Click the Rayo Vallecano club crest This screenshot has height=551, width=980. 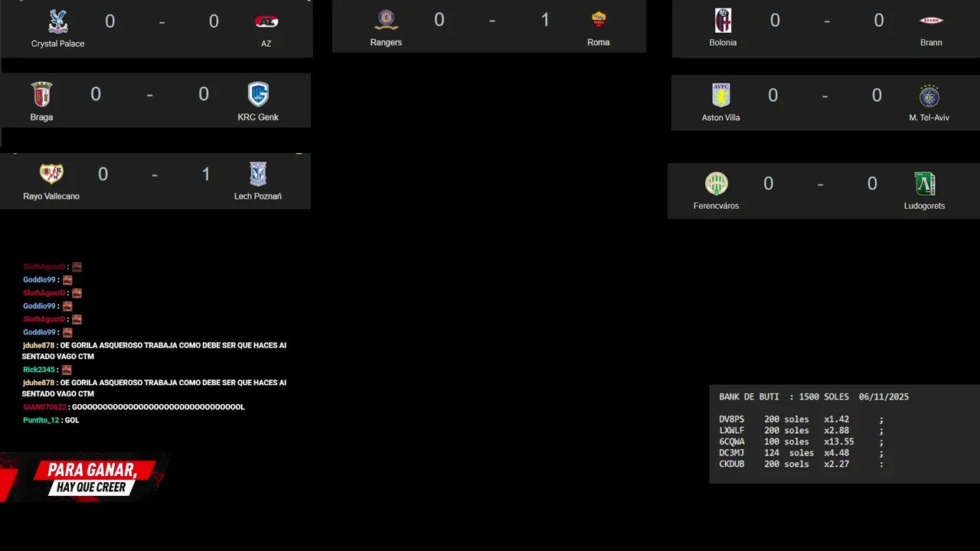51,174
